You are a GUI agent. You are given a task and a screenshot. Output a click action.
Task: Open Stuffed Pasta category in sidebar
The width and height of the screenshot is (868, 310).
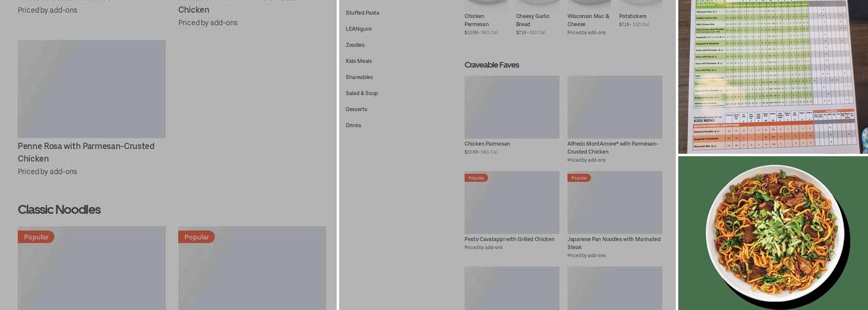click(x=362, y=13)
